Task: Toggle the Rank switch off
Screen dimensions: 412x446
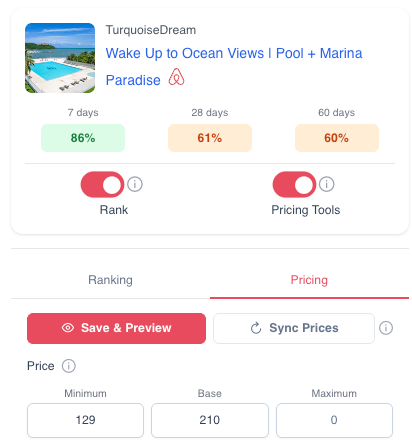Action: [102, 184]
